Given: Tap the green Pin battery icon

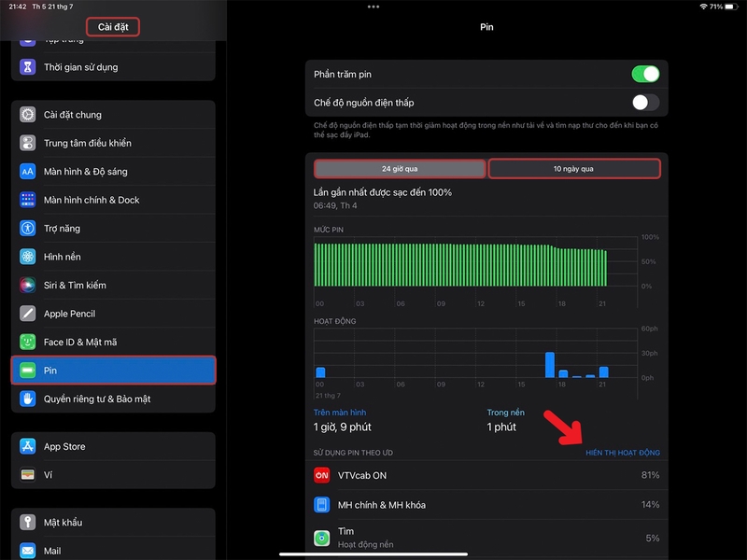Looking at the screenshot, I should 28,370.
